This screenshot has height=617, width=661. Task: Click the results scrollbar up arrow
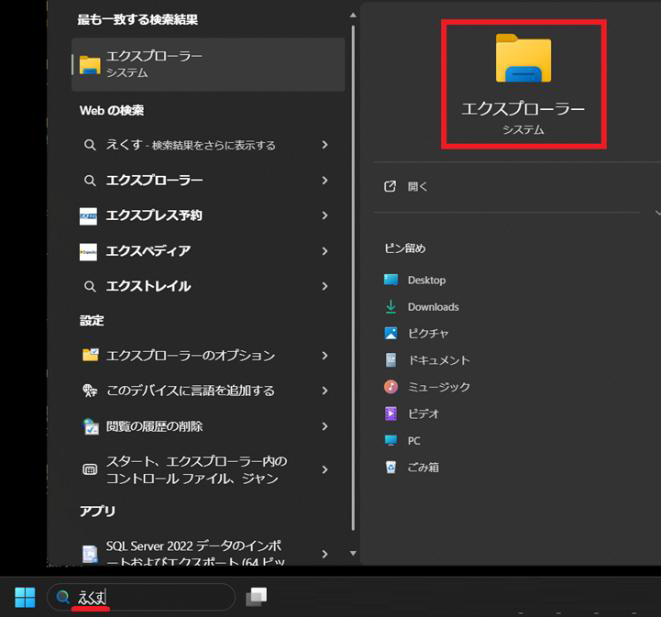(x=353, y=15)
